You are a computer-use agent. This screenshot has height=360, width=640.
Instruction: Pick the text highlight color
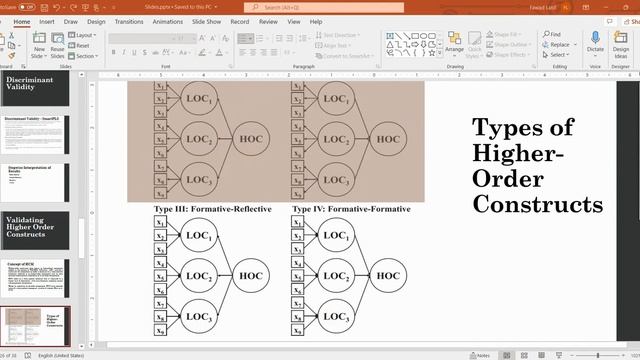(x=202, y=52)
